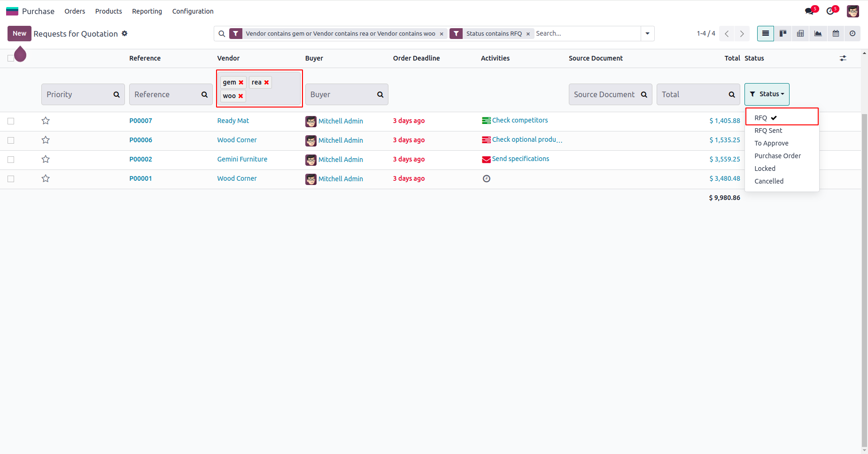This screenshot has height=454, width=868.
Task: Tick the checkbox for P00006 row
Action: pos(11,140)
